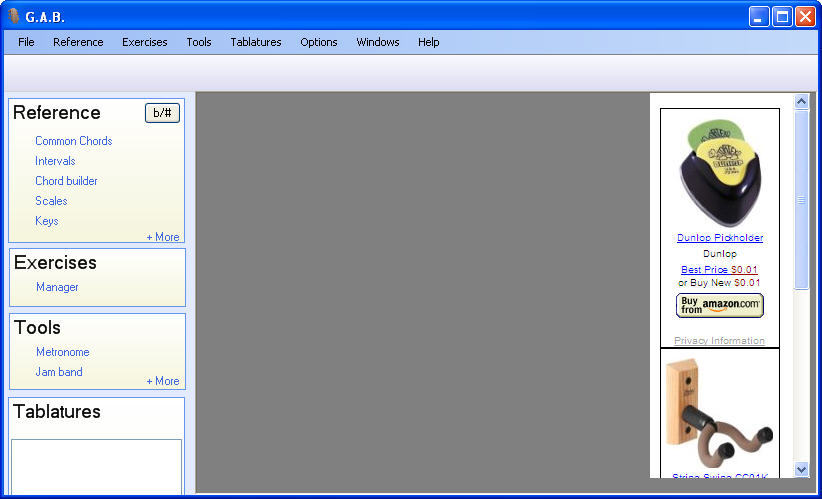Open the Common Chords reference
This screenshot has height=499, width=822.
click(74, 141)
